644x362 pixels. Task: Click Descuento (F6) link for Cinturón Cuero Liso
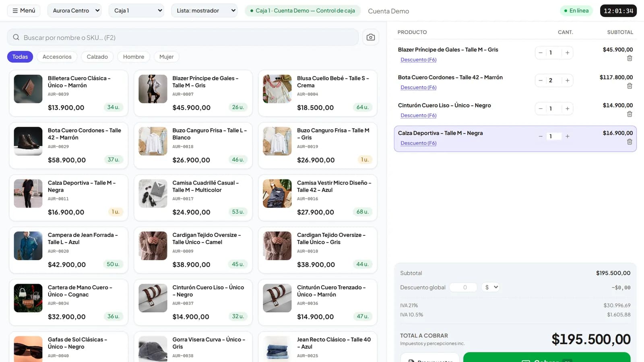(419, 115)
